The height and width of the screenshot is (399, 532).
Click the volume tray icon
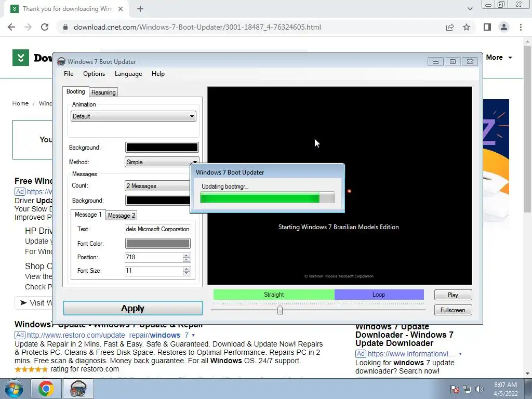[480, 389]
